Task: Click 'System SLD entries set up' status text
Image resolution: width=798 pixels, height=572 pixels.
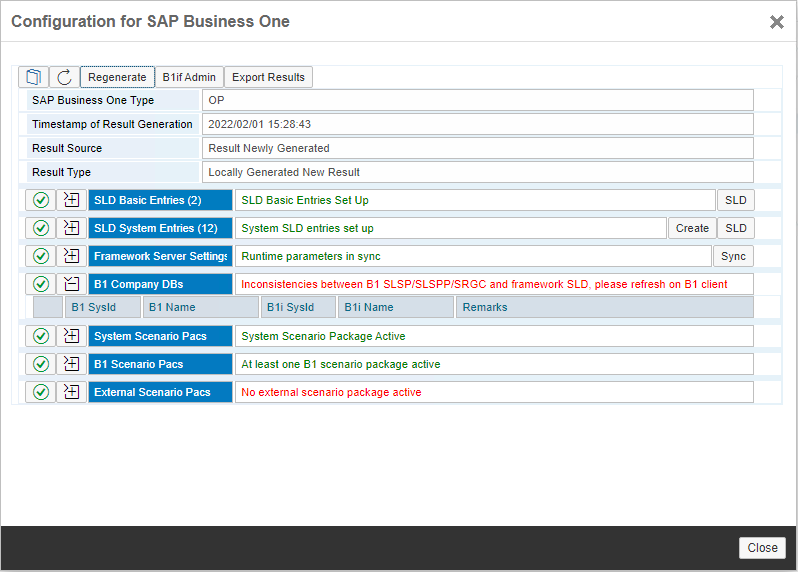Action: (x=307, y=228)
